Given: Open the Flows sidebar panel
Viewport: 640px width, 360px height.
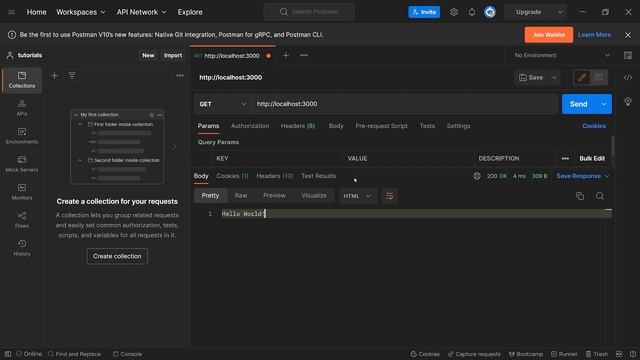Looking at the screenshot, I should point(22,220).
